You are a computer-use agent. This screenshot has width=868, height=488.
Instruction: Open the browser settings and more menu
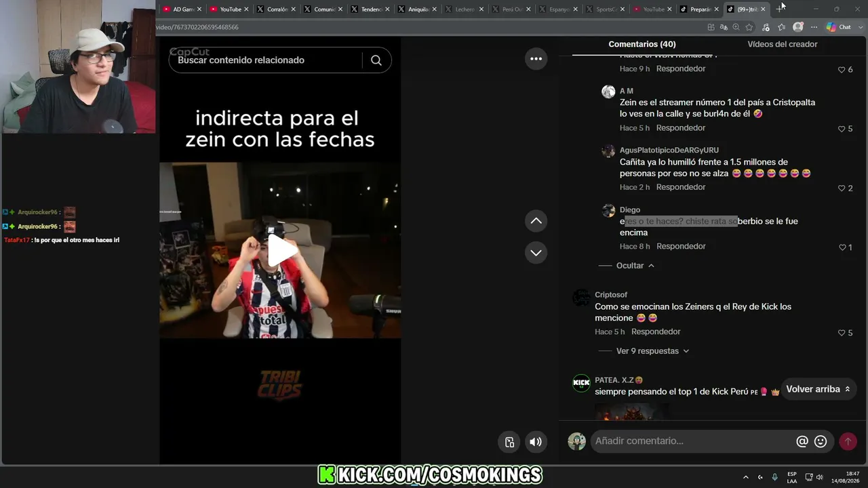[x=814, y=27]
